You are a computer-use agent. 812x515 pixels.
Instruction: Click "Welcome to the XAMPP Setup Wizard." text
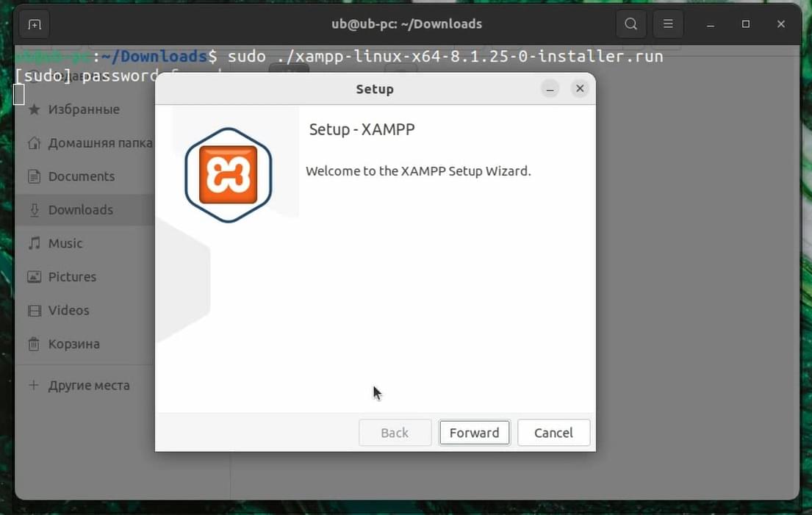tap(418, 171)
